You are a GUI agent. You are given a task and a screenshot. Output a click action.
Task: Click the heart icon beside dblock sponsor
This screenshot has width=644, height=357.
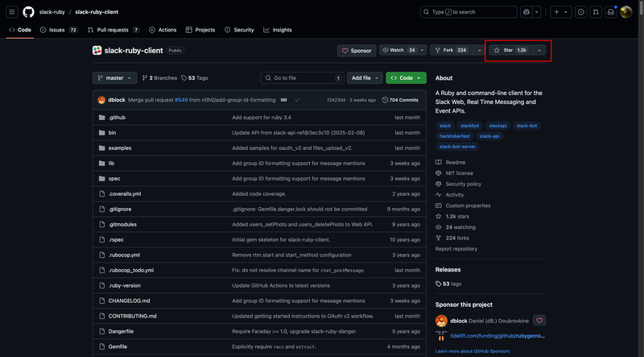539,320
